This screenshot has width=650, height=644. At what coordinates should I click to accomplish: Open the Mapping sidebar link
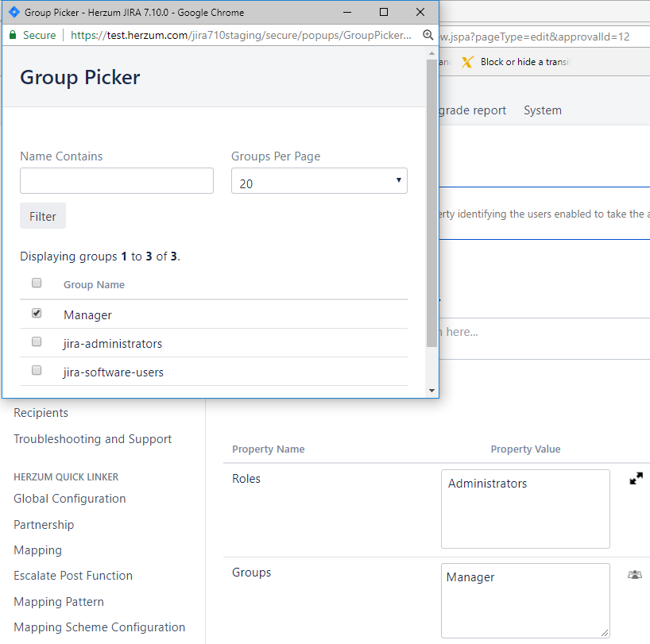37,550
